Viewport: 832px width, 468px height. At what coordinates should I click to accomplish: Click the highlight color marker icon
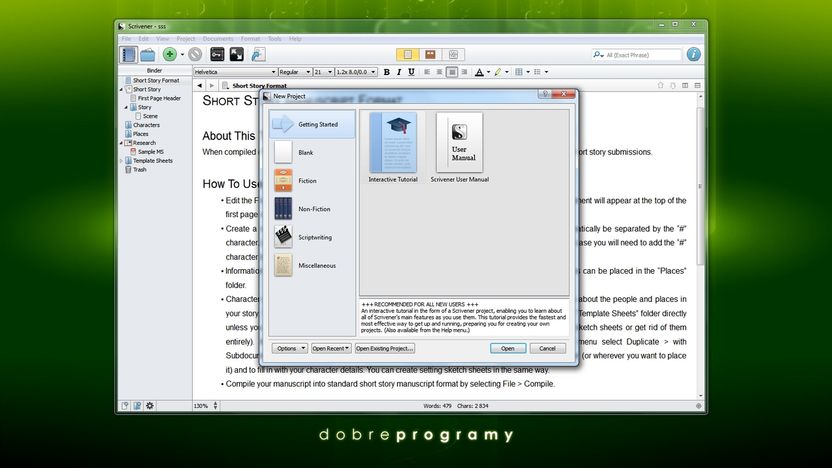tap(498, 72)
